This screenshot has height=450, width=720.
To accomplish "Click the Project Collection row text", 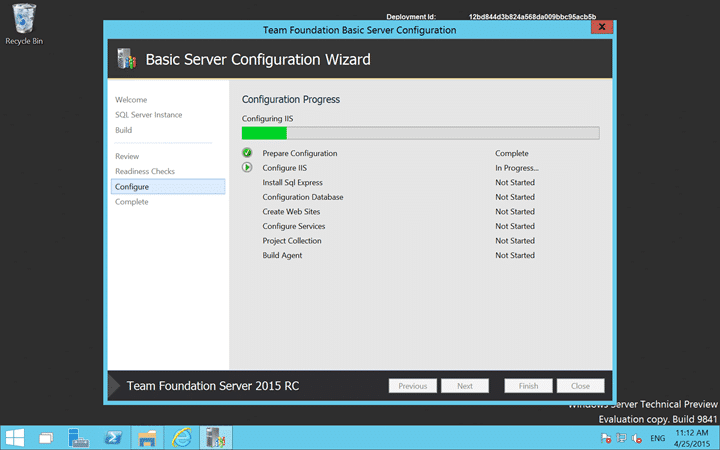I will point(292,241).
